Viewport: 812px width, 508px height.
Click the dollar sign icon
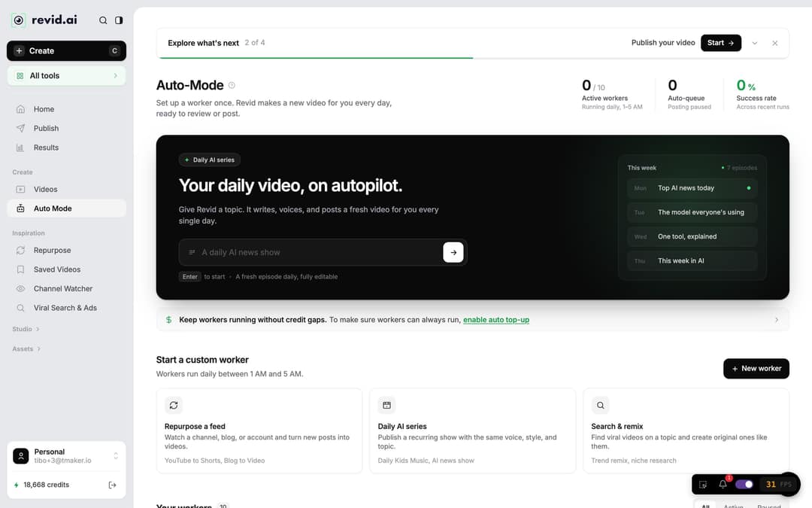pos(169,320)
